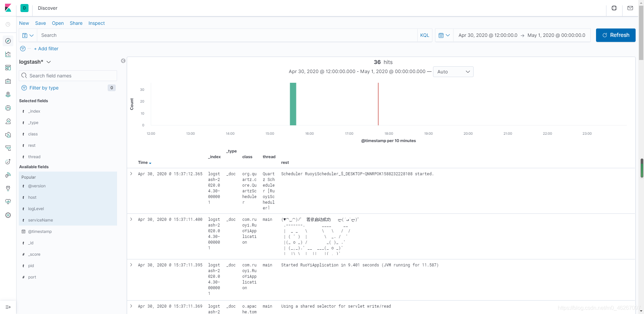644x314 pixels.
Task: Focus the Search field names input
Action: pyautogui.click(x=68, y=76)
